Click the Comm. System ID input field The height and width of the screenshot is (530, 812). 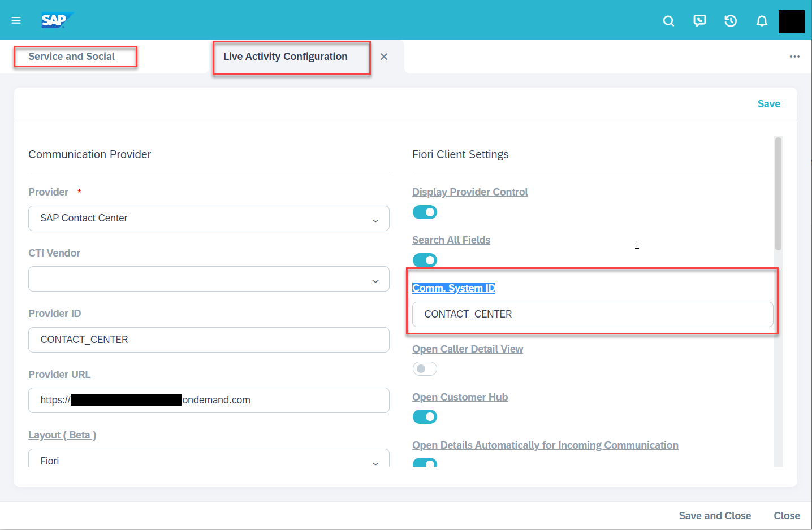[593, 314]
